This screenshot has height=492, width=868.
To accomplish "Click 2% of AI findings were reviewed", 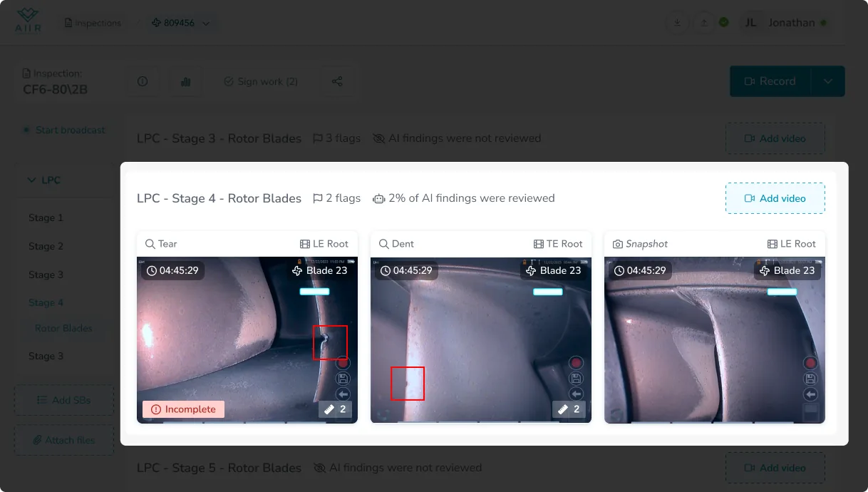I will [x=464, y=198].
